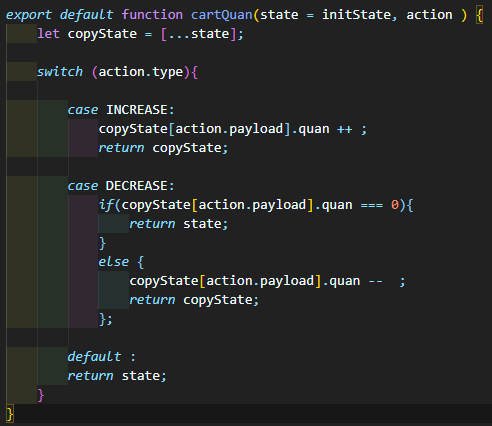Click the 'initState' default value
Viewport: 492px width, 426px height.
(x=356, y=15)
